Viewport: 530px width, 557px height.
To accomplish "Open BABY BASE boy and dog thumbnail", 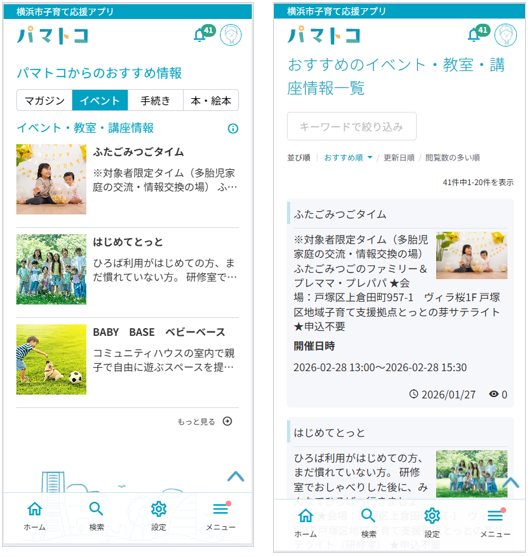I will point(51,359).
